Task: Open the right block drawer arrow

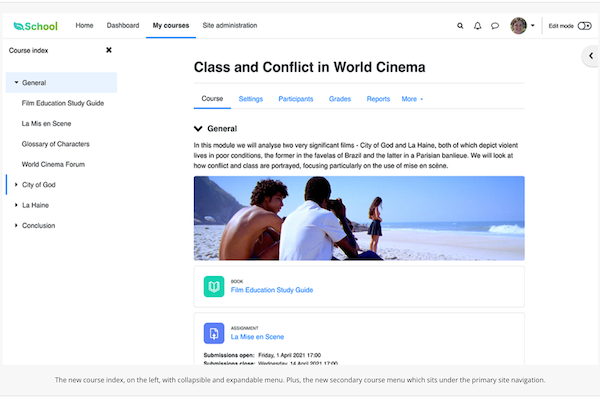Action: tap(589, 57)
